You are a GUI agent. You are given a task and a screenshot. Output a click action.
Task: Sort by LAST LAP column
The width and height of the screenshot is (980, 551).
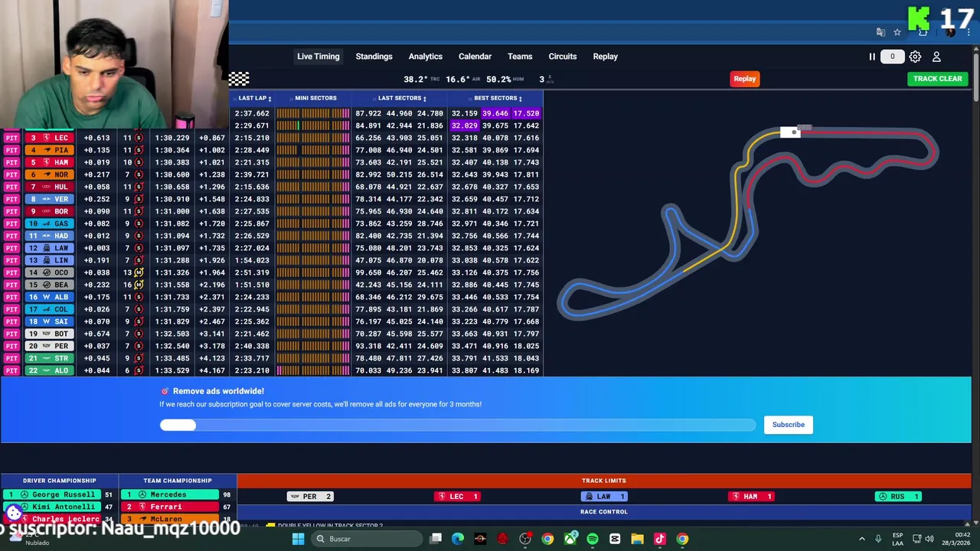pos(254,98)
